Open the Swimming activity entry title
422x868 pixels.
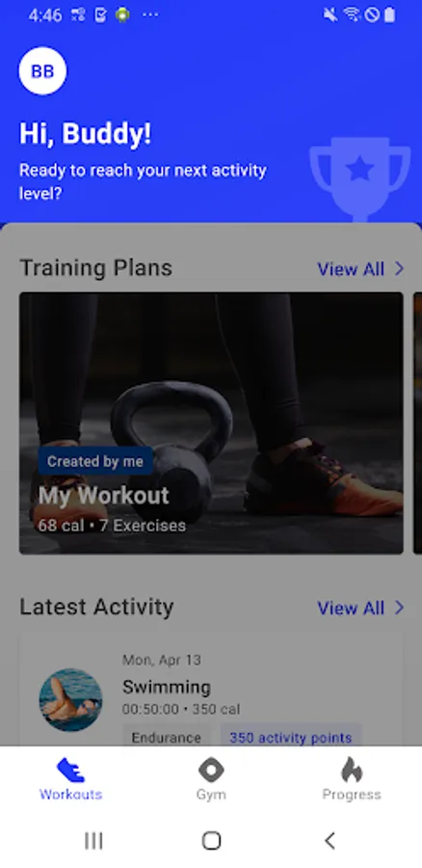click(x=167, y=687)
